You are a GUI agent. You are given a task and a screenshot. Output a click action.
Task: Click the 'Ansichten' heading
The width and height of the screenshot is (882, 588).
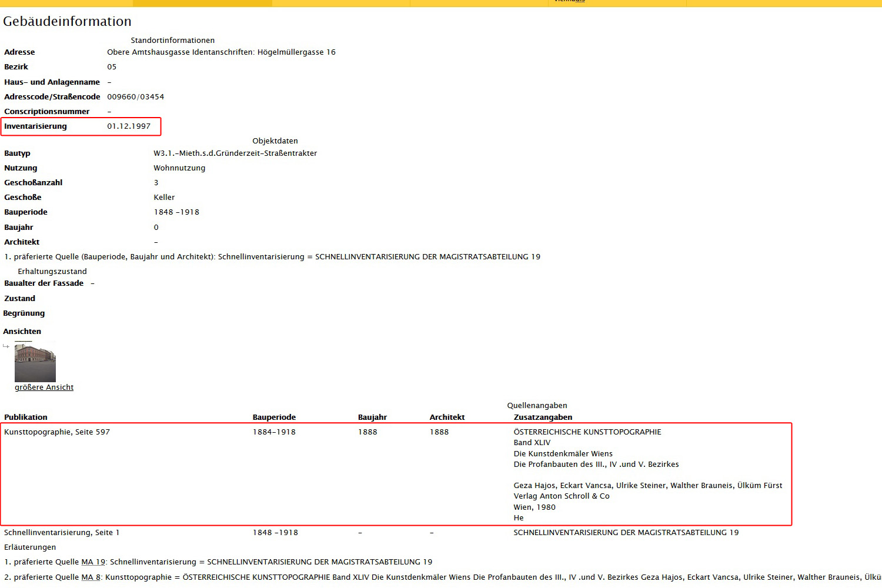[x=22, y=331]
